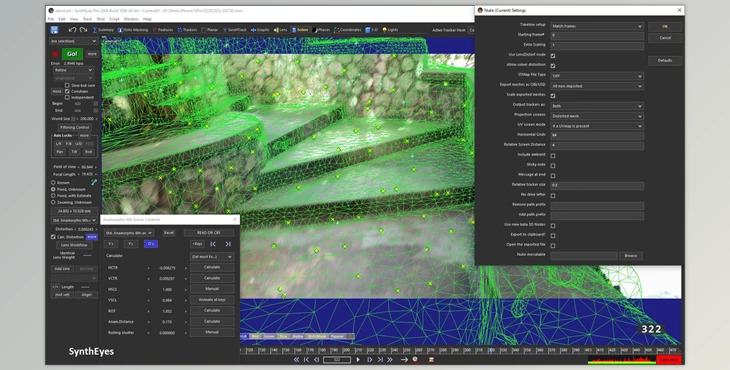Image resolution: width=730 pixels, height=370 pixels.
Task: Open the Refine solve mode dropdown
Action: [73, 70]
